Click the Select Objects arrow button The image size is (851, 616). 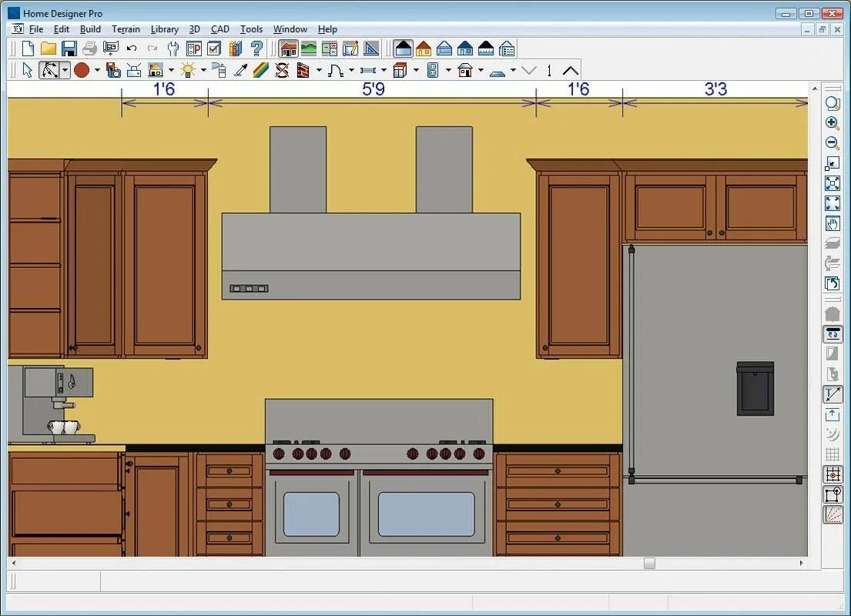(27, 70)
